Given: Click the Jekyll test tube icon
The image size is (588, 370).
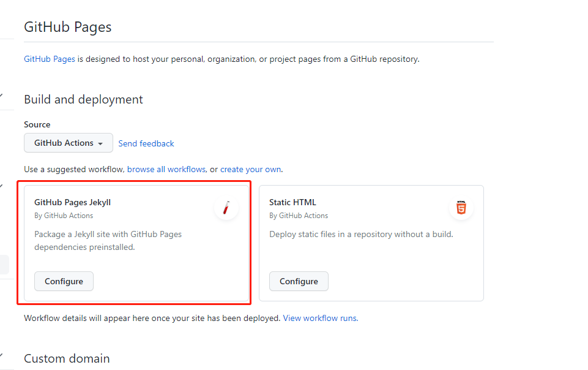Looking at the screenshot, I should [226, 208].
